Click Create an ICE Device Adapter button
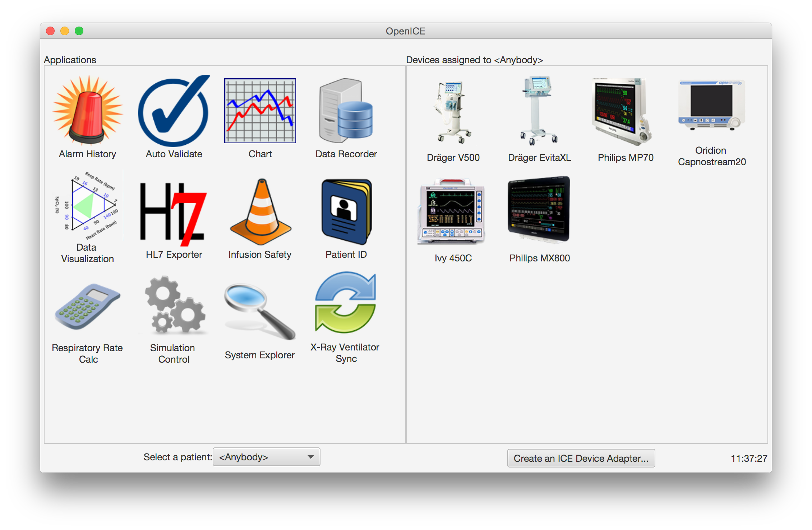 (581, 458)
